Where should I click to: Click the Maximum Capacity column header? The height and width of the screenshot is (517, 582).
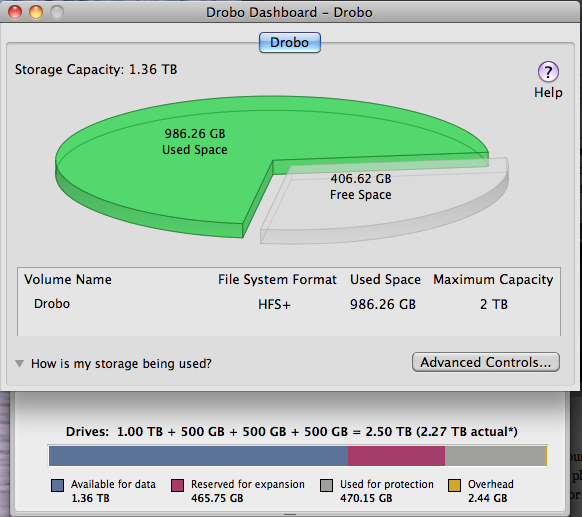click(x=493, y=279)
